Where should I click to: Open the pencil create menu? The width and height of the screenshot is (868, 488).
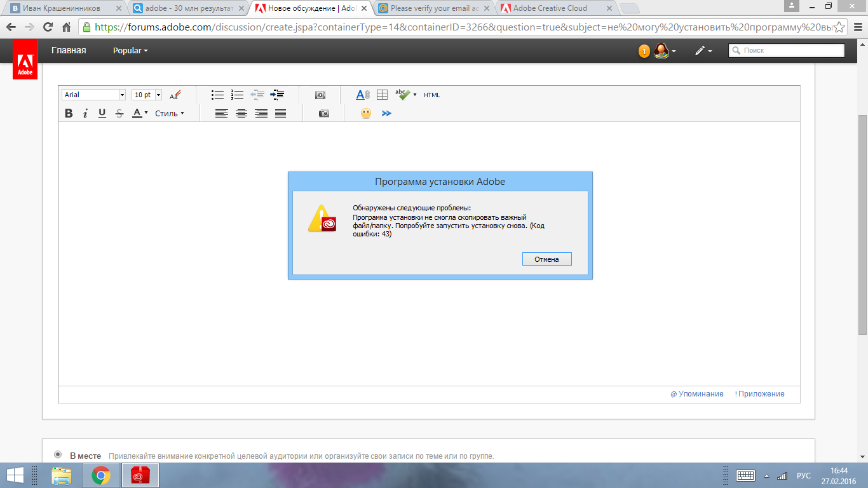(703, 51)
